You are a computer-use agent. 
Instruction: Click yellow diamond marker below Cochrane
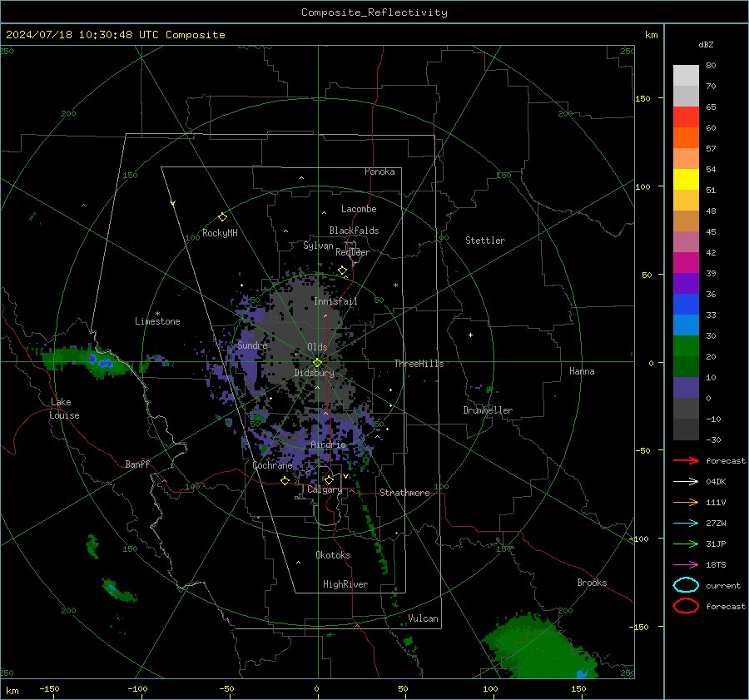(x=285, y=480)
